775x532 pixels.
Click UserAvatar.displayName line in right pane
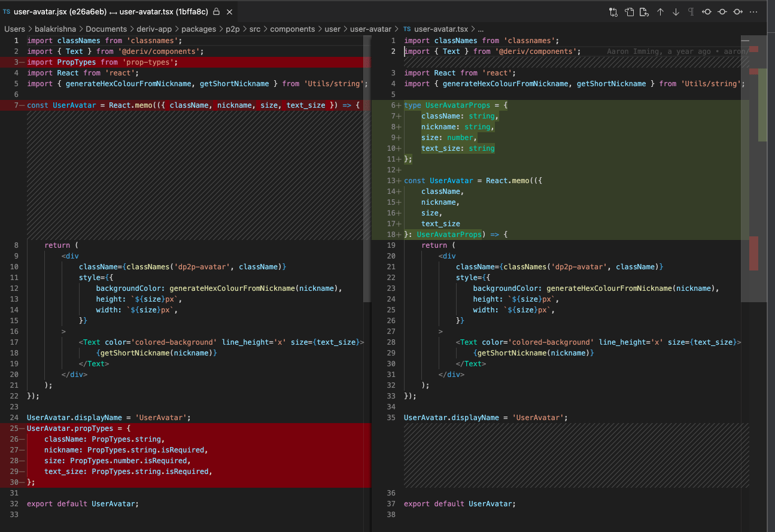(x=485, y=418)
